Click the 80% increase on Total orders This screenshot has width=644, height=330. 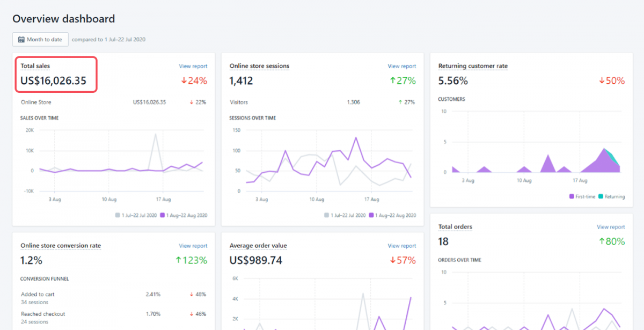(x=612, y=241)
